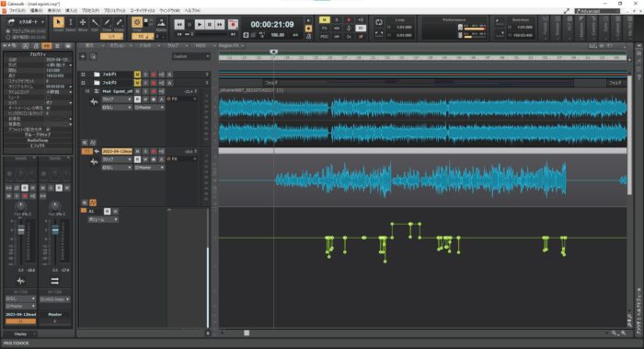Open the Advanced workspace dropdown

(x=597, y=11)
